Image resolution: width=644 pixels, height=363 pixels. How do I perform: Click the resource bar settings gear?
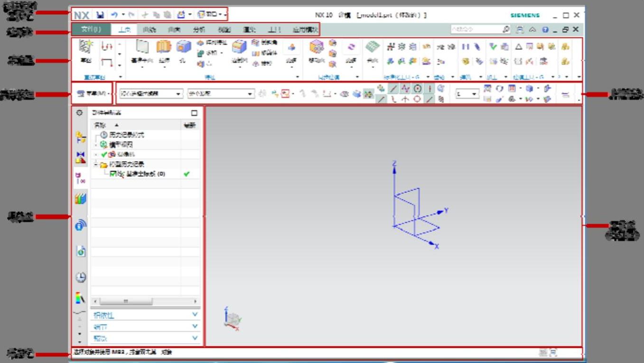[x=80, y=113]
